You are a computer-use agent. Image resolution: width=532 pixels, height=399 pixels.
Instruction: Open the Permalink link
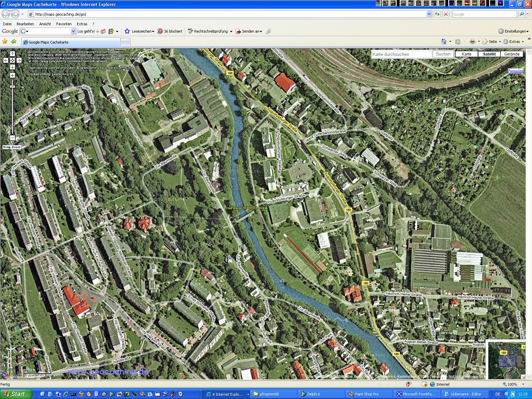[x=515, y=71]
